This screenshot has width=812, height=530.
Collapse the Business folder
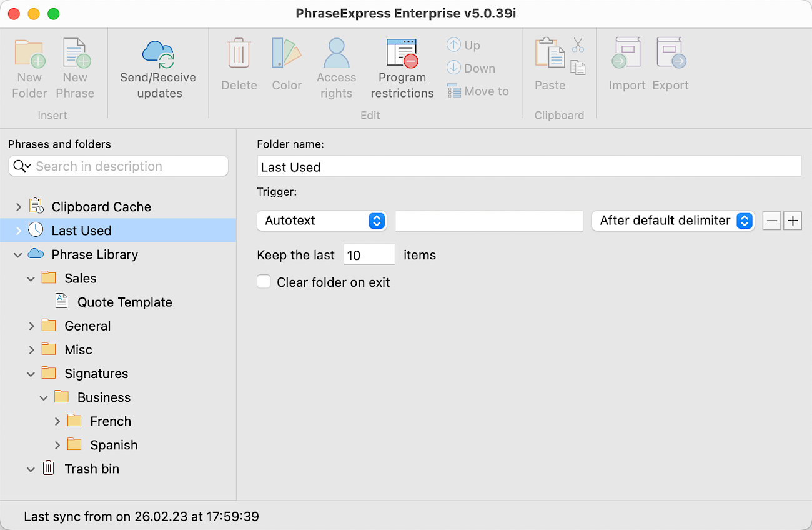[x=44, y=397]
